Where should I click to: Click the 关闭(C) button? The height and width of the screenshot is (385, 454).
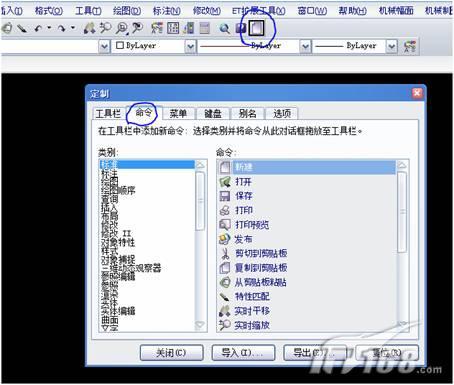click(x=171, y=352)
